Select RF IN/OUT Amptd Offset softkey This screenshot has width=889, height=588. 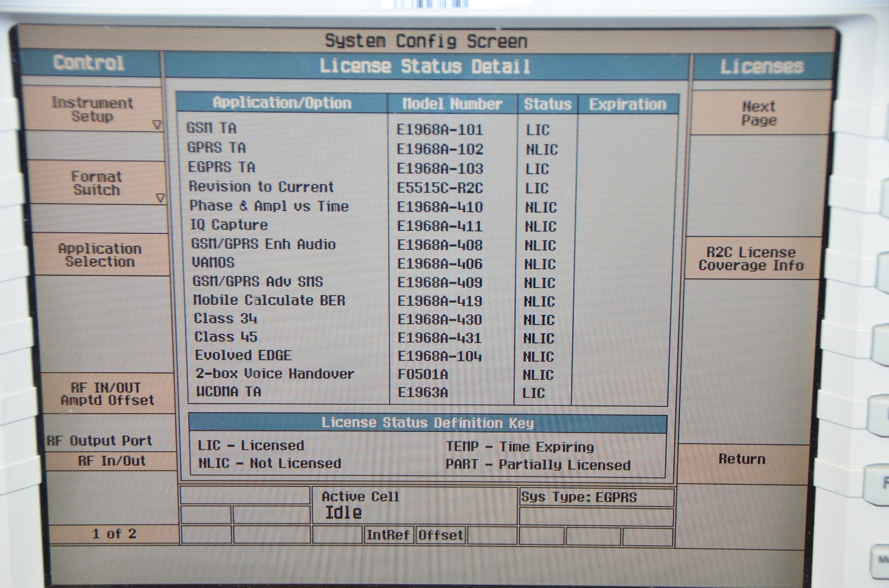point(107,394)
